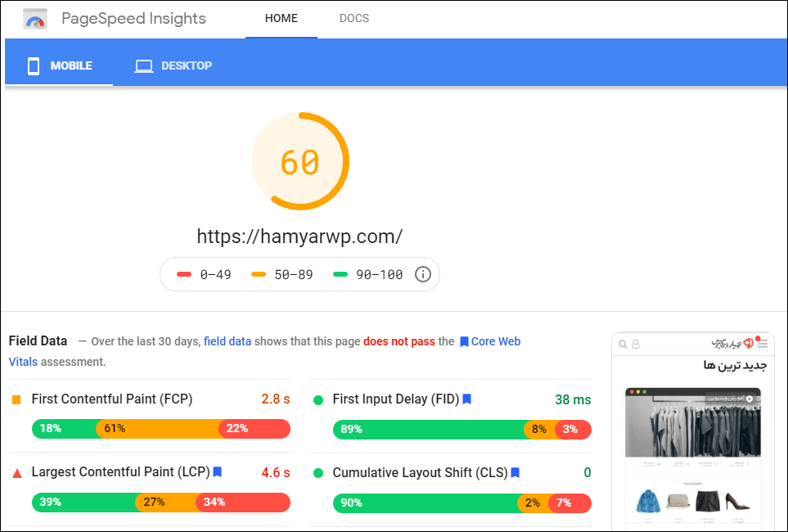788x532 pixels.
Task: Open the field data link
Action: tap(227, 341)
